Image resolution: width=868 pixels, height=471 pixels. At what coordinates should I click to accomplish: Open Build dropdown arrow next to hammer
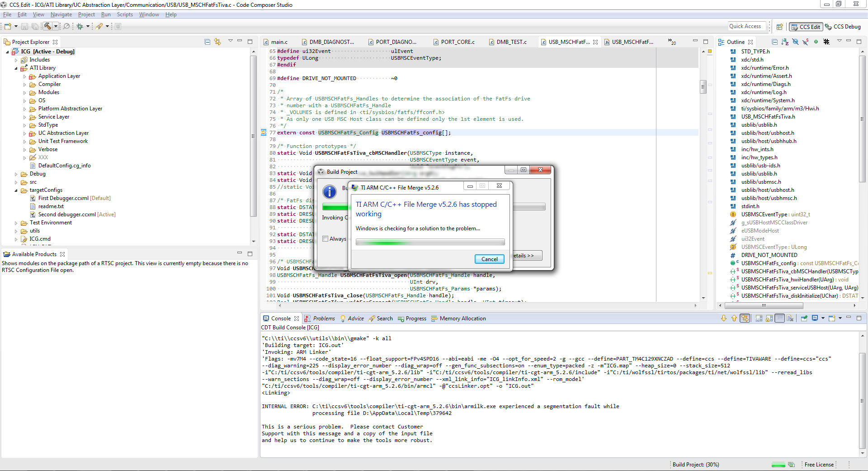tap(56, 26)
